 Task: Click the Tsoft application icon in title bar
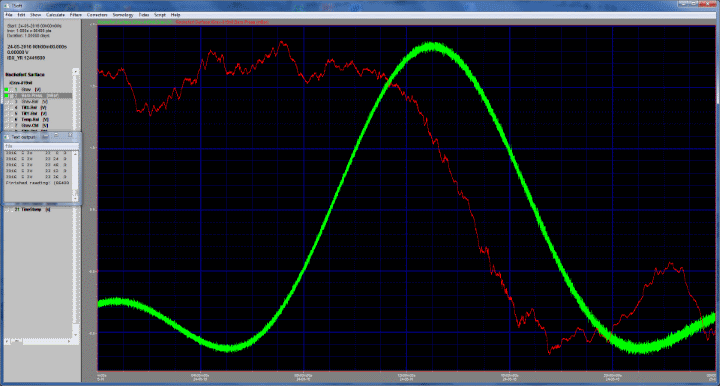tap(6, 6)
